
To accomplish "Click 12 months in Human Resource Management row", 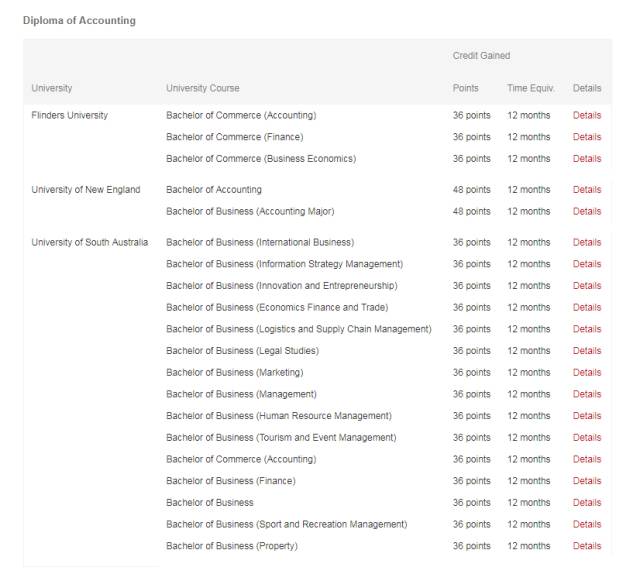I will 529,416.
